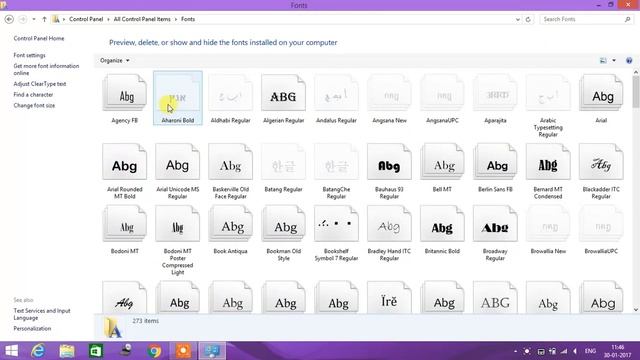Screen dimensions: 640x360
Task: Open the Organize dropdown menu
Action: click(x=115, y=60)
